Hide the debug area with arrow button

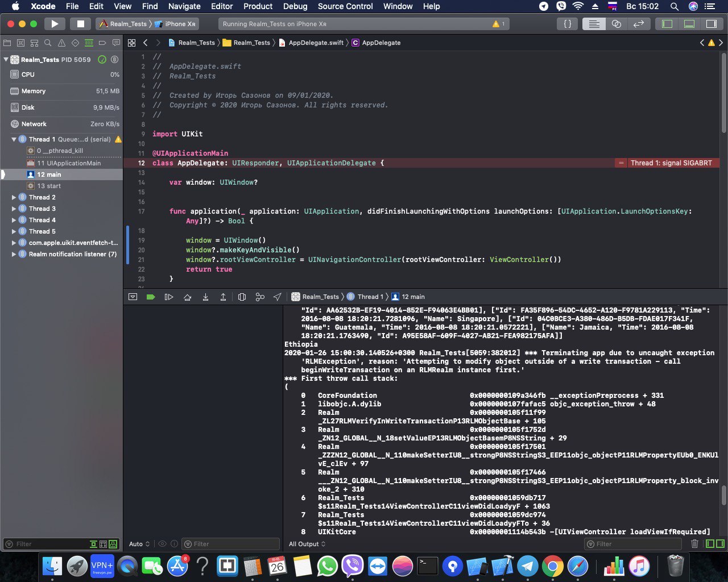133,297
